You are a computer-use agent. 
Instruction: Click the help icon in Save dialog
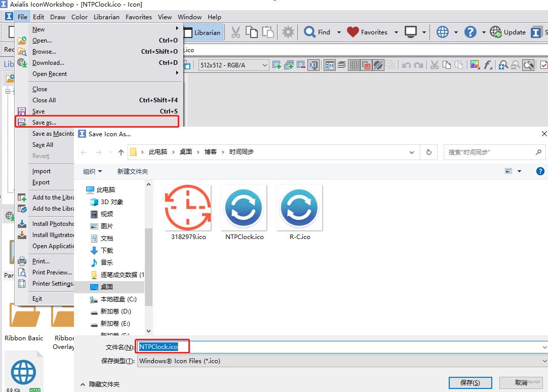[x=540, y=171]
